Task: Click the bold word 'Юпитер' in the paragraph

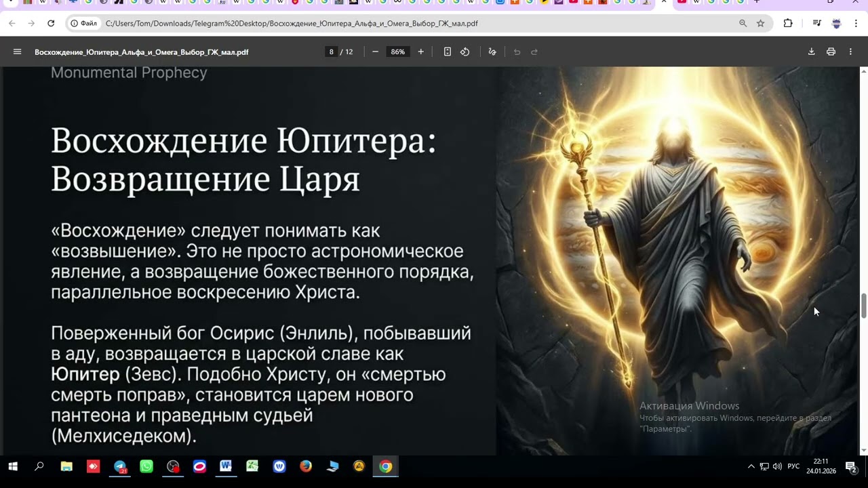Action: point(85,374)
